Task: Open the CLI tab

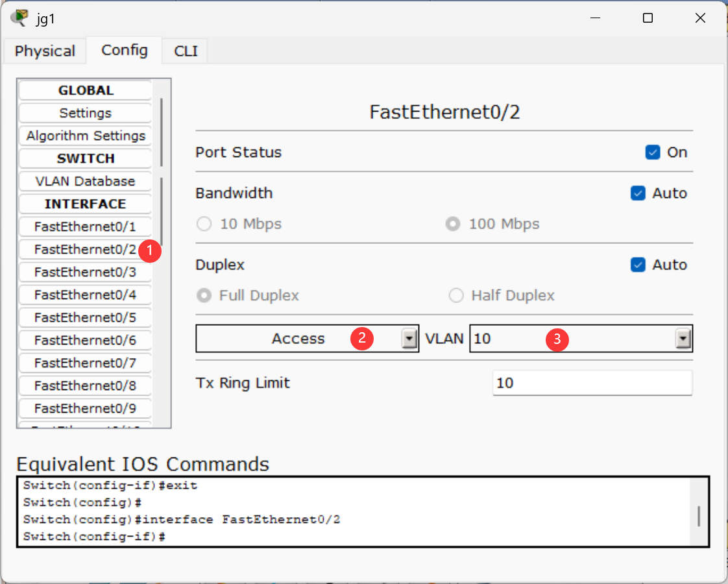Action: (x=186, y=51)
